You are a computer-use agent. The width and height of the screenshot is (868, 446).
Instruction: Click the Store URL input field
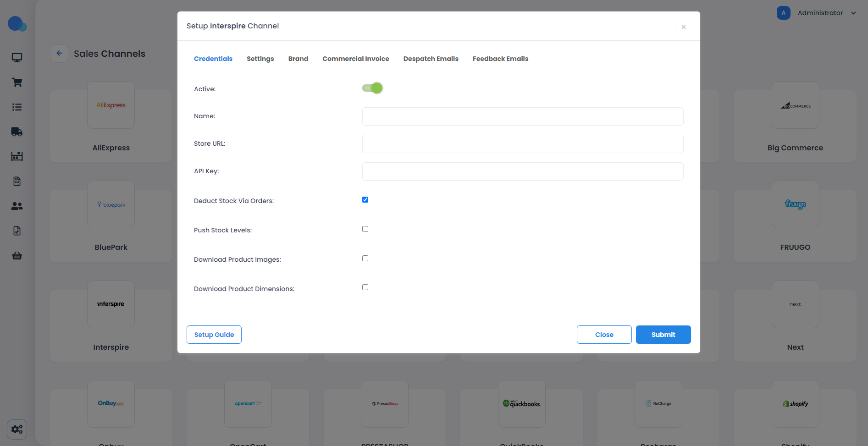click(x=523, y=144)
